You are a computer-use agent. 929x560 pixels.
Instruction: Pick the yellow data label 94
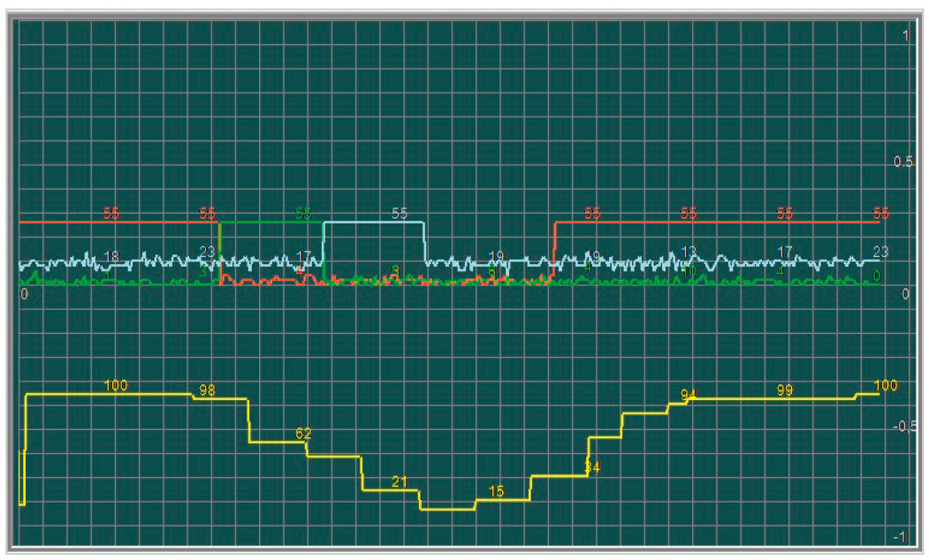pyautogui.click(x=689, y=395)
